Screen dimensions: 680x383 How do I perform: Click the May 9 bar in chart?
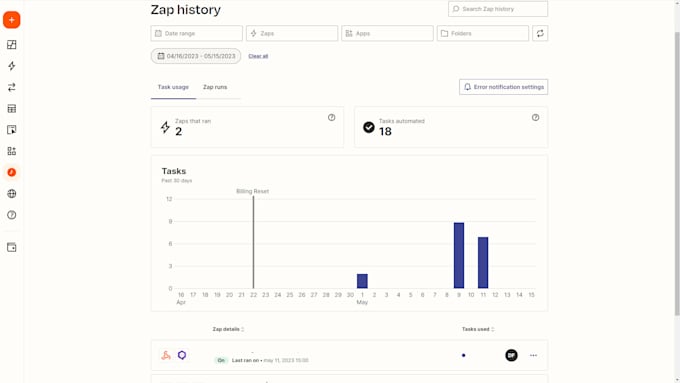tap(459, 255)
